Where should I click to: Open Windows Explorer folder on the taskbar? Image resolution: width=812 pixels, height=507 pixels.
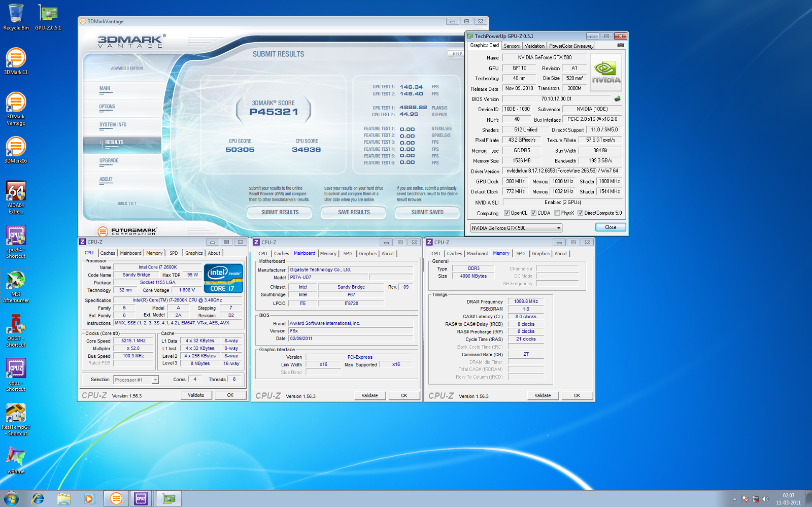tap(63, 499)
